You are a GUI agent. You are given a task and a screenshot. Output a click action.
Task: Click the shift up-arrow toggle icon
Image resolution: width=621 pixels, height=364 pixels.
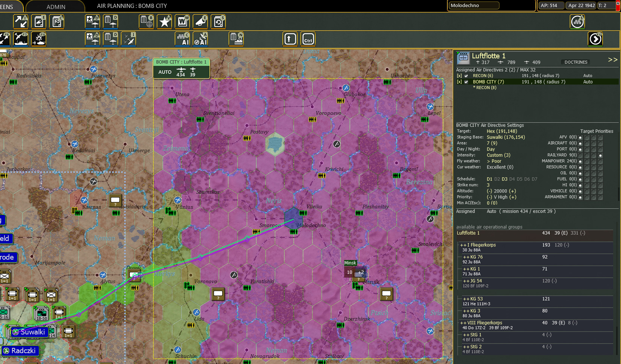pos(290,39)
